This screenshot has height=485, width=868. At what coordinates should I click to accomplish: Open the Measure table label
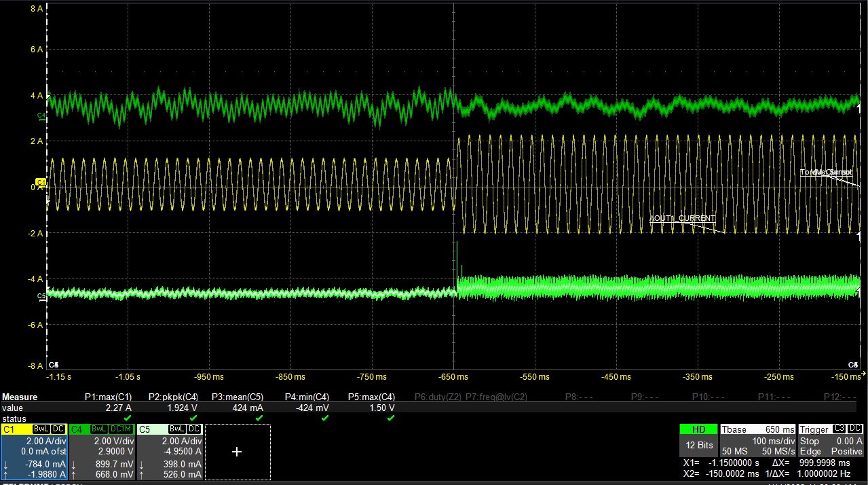(20, 397)
